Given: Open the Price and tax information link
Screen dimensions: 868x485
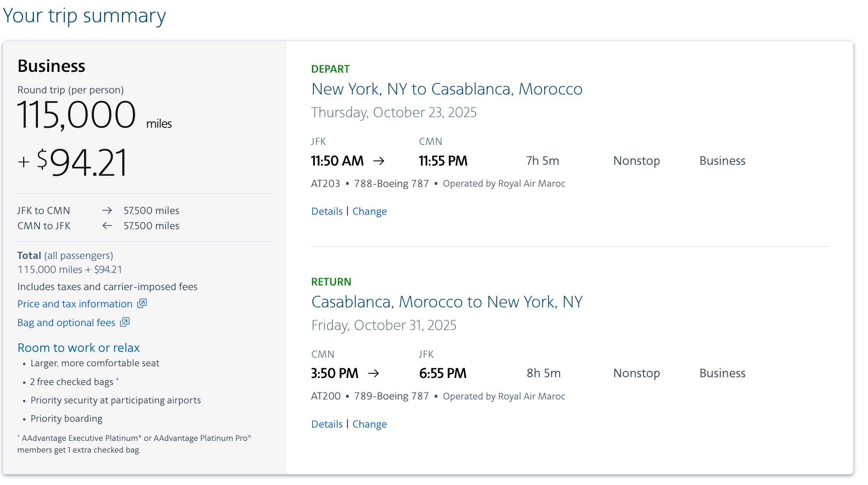Looking at the screenshot, I should 75,304.
